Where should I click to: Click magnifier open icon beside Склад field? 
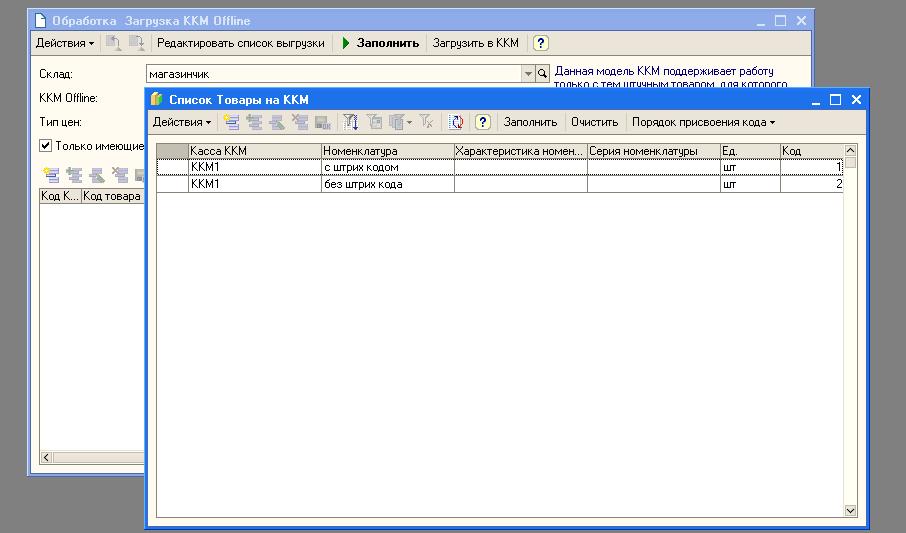pyautogui.click(x=542, y=74)
